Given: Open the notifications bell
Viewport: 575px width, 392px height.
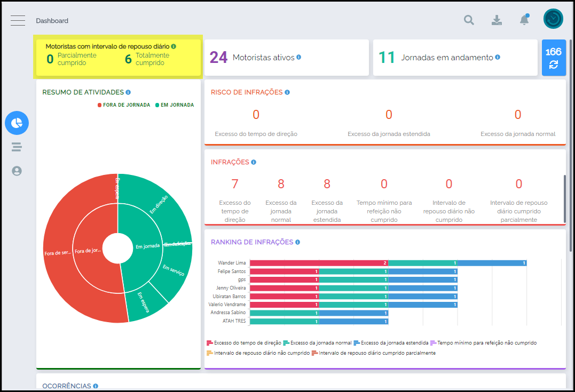Looking at the screenshot, I should tap(524, 20).
